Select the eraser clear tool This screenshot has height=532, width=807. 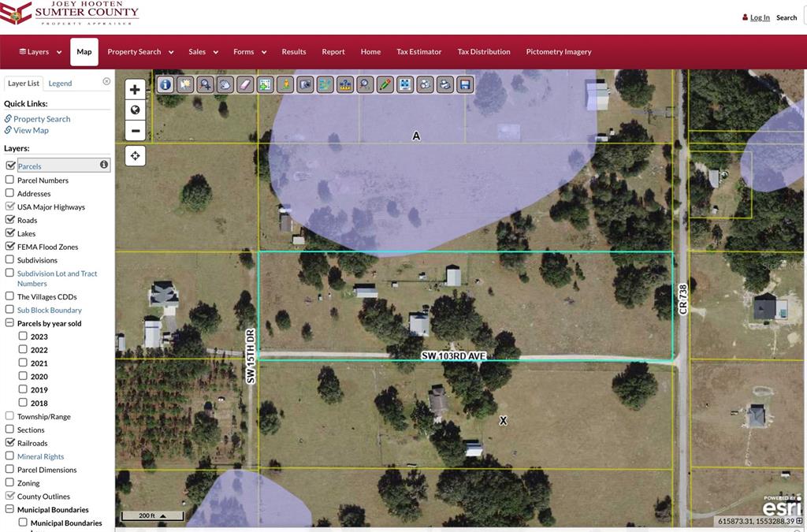click(245, 84)
